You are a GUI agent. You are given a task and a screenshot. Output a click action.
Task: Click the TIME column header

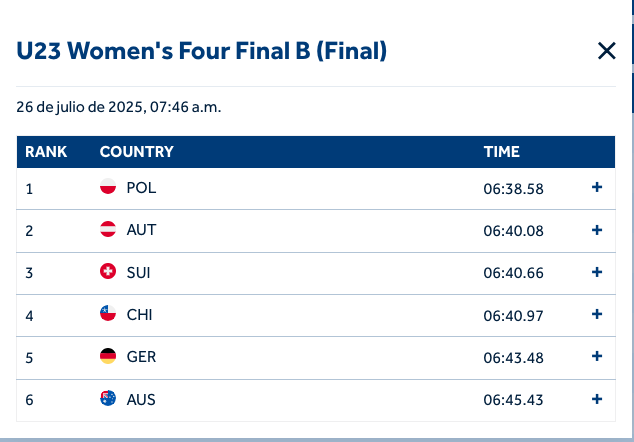[502, 152]
